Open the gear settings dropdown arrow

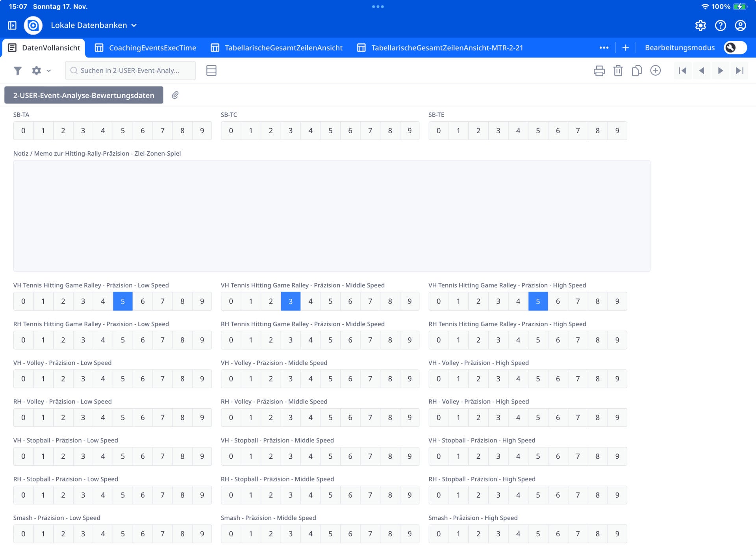(x=49, y=71)
